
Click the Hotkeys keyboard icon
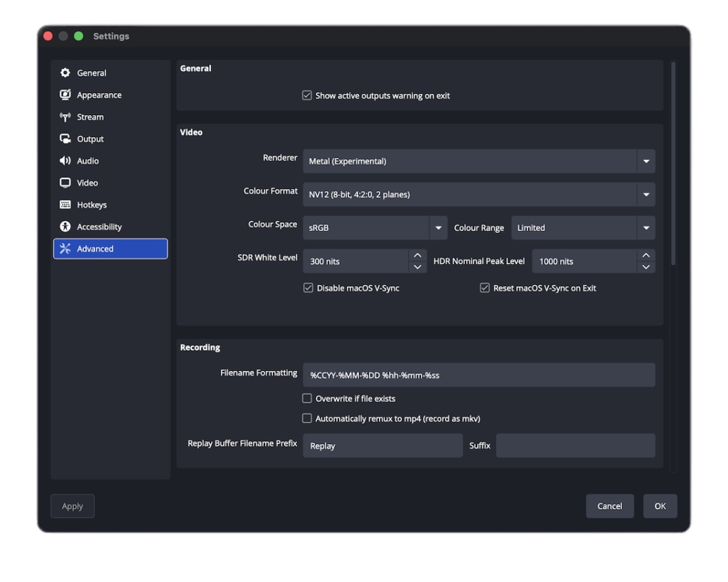click(65, 205)
